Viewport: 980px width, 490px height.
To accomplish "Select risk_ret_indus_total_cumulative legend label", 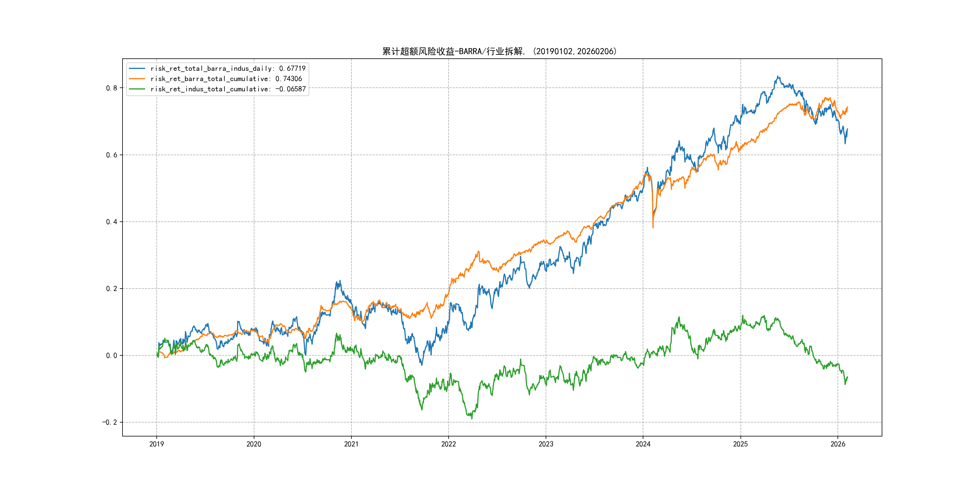I will pos(228,89).
